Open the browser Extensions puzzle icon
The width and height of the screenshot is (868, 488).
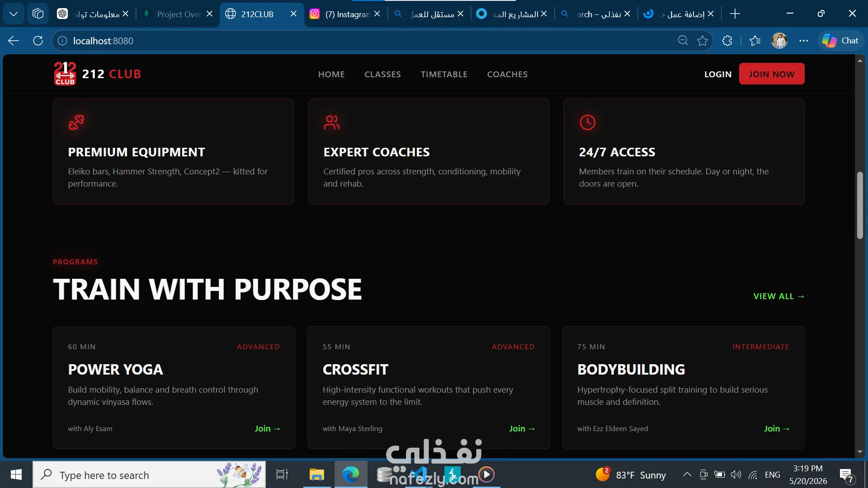pyautogui.click(x=727, y=41)
